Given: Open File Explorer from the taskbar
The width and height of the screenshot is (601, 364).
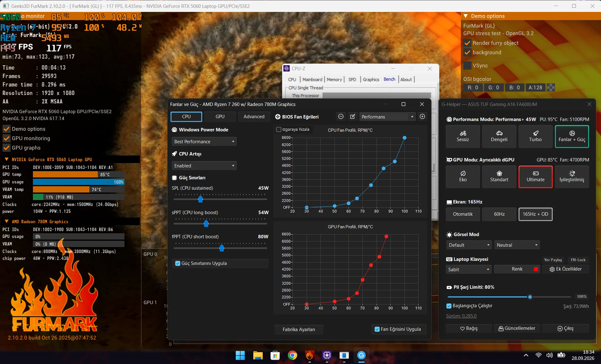Looking at the screenshot, I should coord(258,355).
